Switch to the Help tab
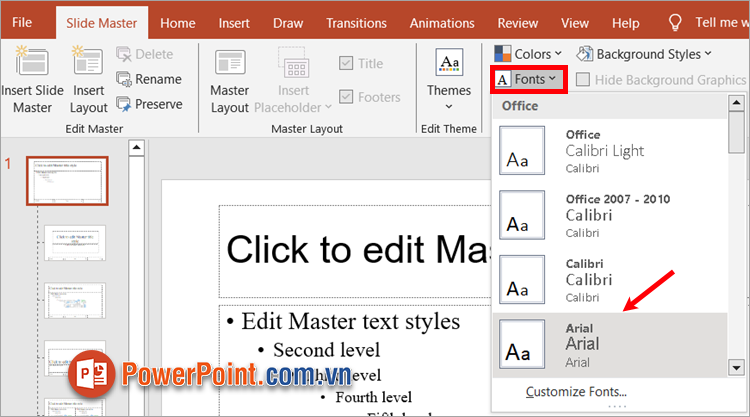750x417 pixels. point(626,23)
